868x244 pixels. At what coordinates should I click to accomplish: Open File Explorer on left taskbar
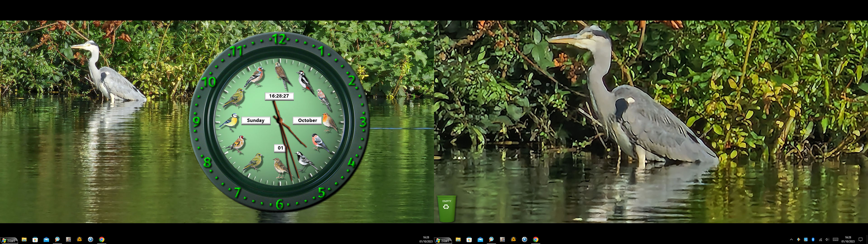tap(24, 240)
